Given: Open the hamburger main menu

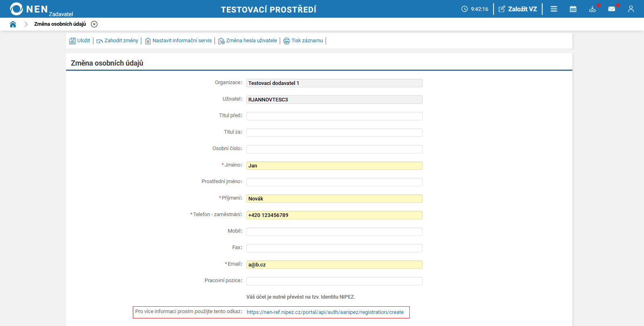Looking at the screenshot, I should 554,9.
